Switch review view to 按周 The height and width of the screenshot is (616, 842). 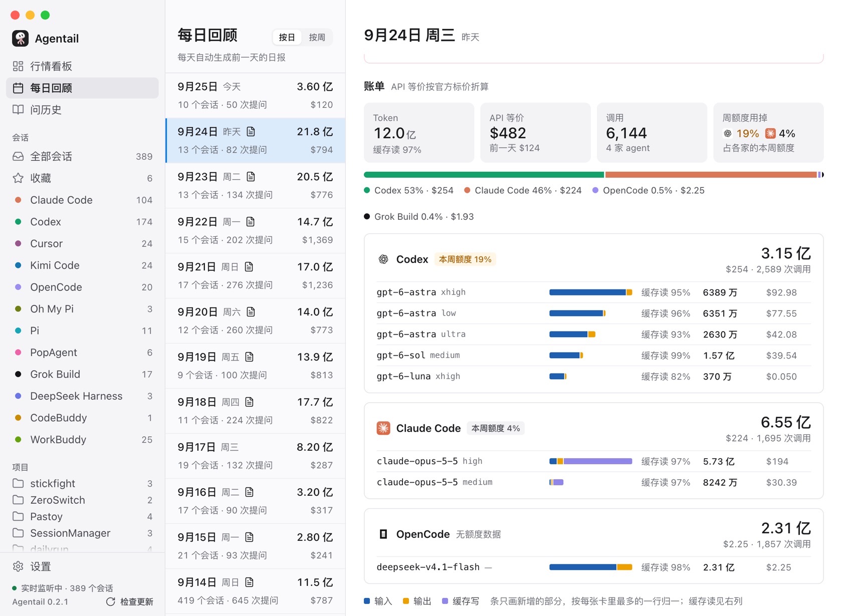point(317,37)
